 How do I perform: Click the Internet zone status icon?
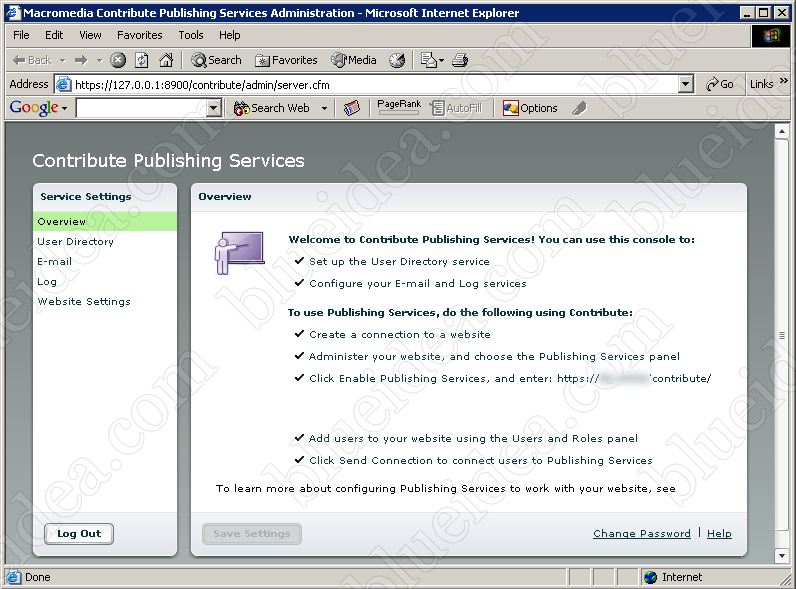tap(650, 577)
